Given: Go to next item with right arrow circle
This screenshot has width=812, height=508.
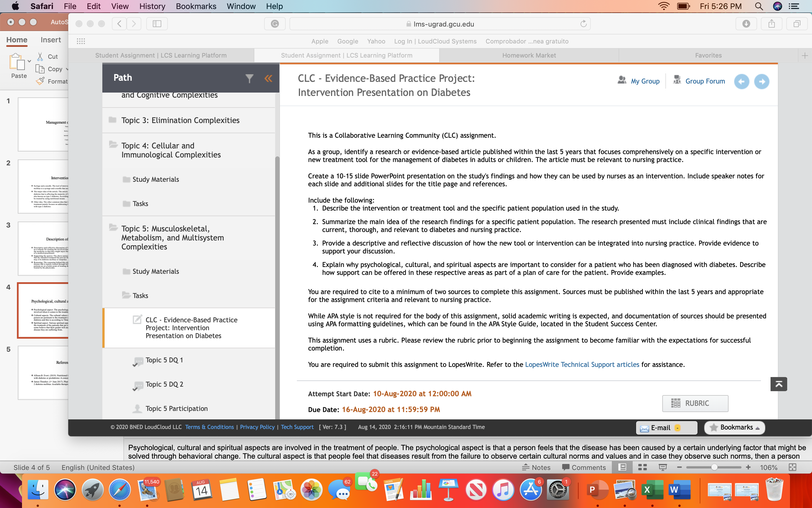Looking at the screenshot, I should (762, 81).
